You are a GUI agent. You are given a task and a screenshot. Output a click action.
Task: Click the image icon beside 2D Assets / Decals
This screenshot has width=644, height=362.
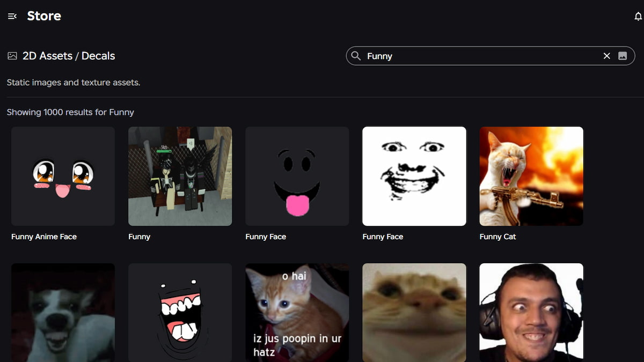(12, 56)
